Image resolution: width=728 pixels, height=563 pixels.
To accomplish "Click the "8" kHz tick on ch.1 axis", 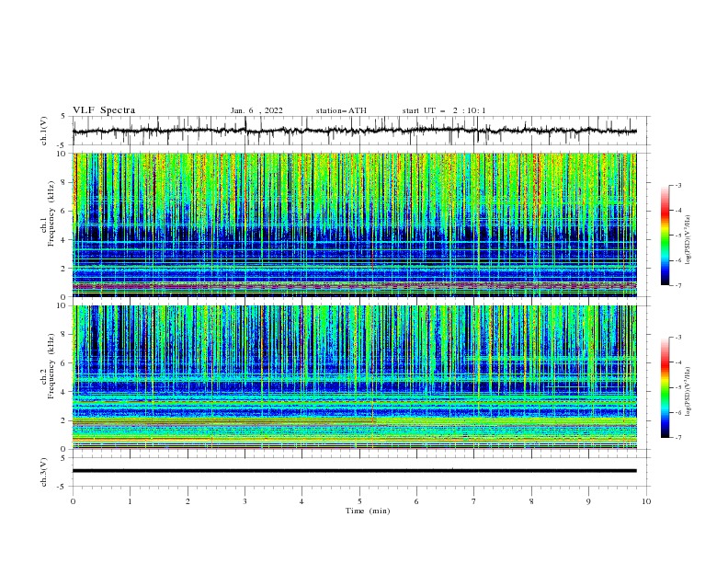I will tap(64, 182).
